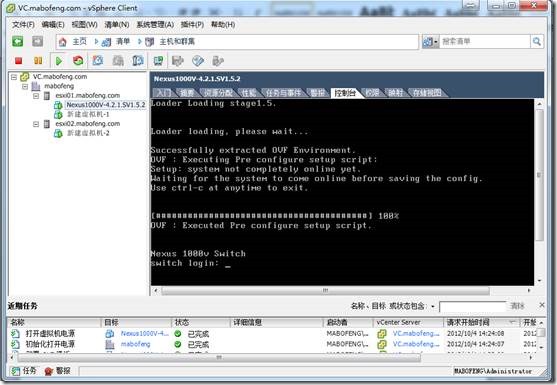Image resolution: width=557 pixels, height=385 pixels.
Task: Open the 文件(F) menu
Action: [23, 25]
